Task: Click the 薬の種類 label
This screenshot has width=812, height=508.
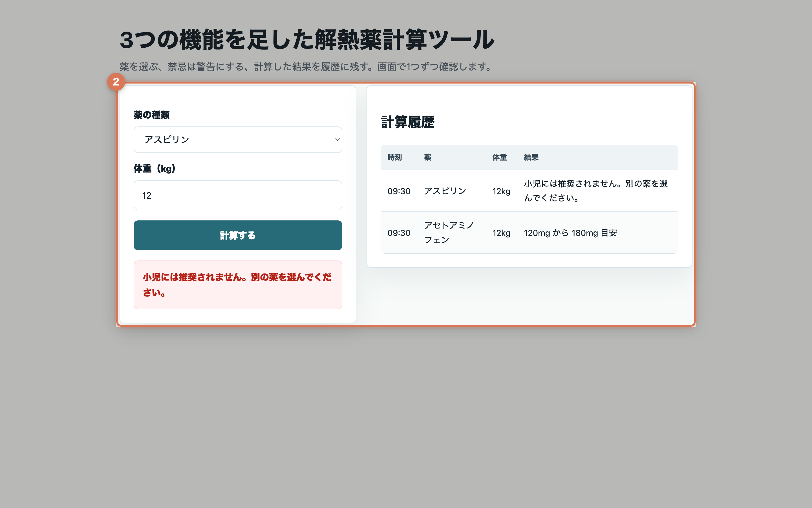Action: pos(152,115)
